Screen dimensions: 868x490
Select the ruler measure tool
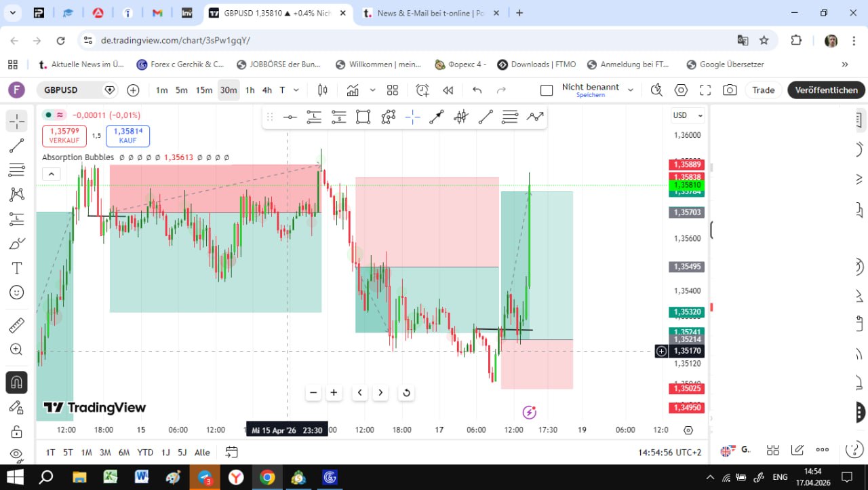point(16,326)
